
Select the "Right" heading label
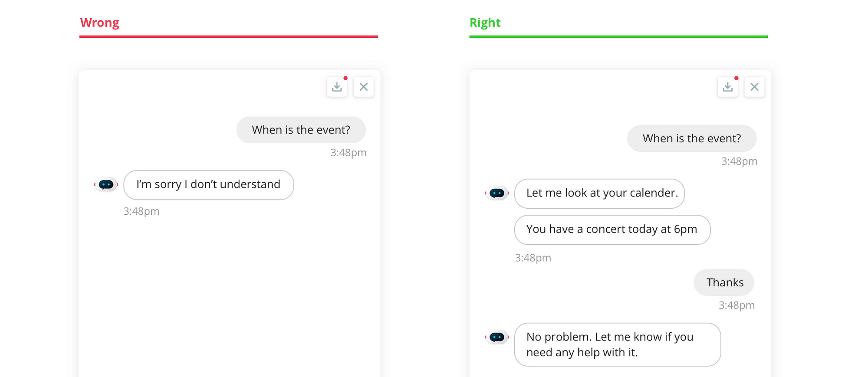(x=485, y=23)
